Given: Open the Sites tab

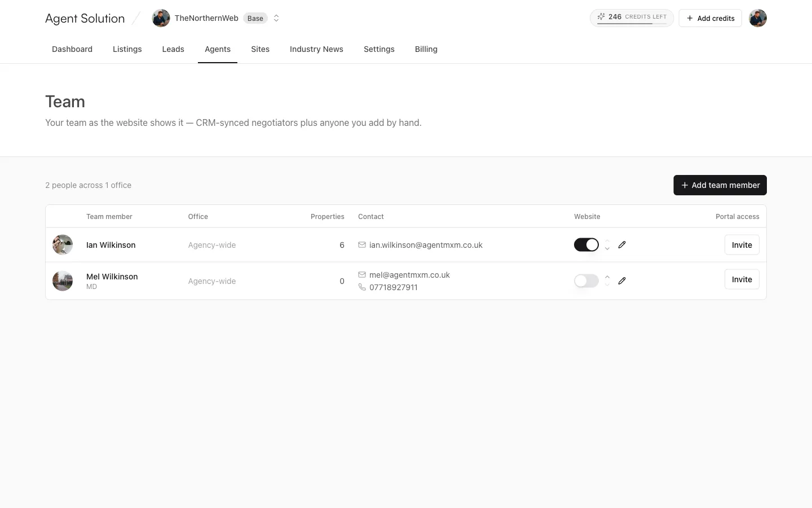Looking at the screenshot, I should tap(261, 49).
